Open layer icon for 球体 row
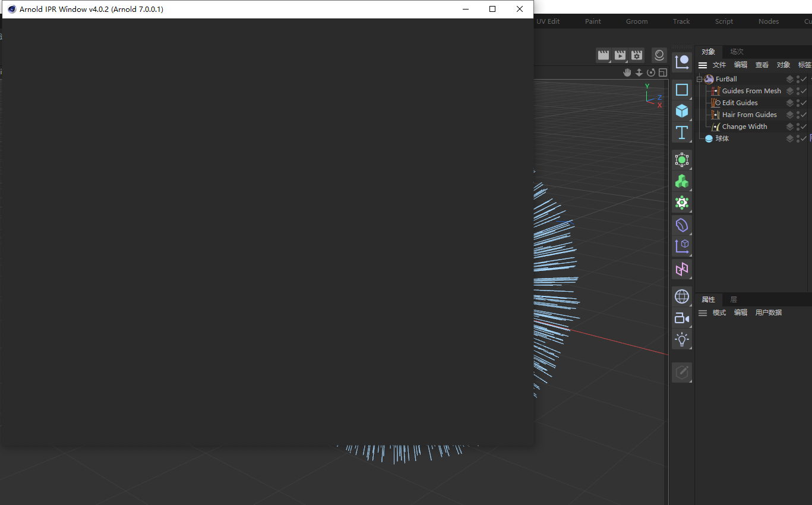Image resolution: width=812 pixels, height=505 pixels. [x=790, y=138]
